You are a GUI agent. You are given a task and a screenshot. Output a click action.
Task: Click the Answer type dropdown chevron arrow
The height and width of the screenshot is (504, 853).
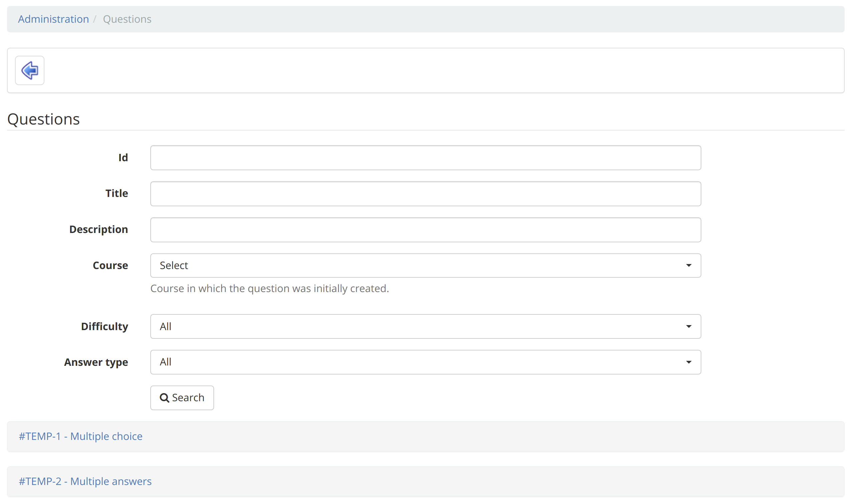(689, 362)
